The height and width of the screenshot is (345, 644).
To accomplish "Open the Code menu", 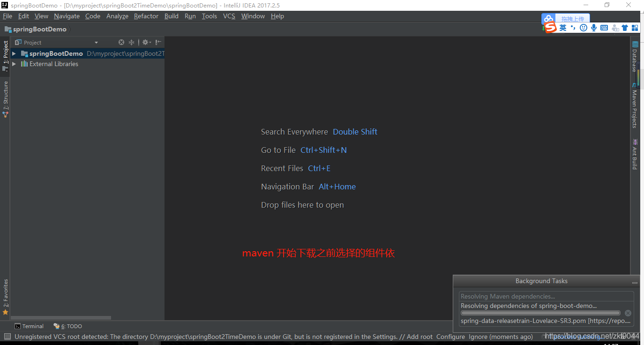I will [x=93, y=16].
